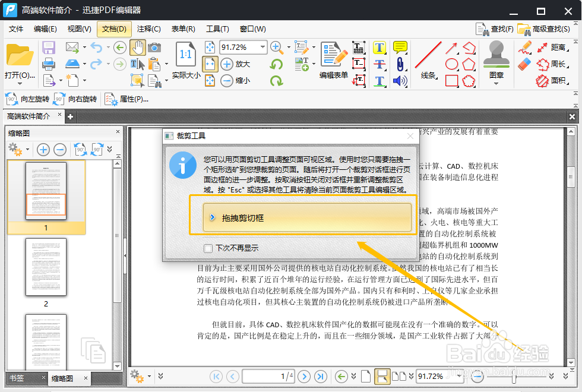The width and height of the screenshot is (582, 392).
Task: Expand the Stamp 图章 dropdown arrow
Action: [496, 84]
